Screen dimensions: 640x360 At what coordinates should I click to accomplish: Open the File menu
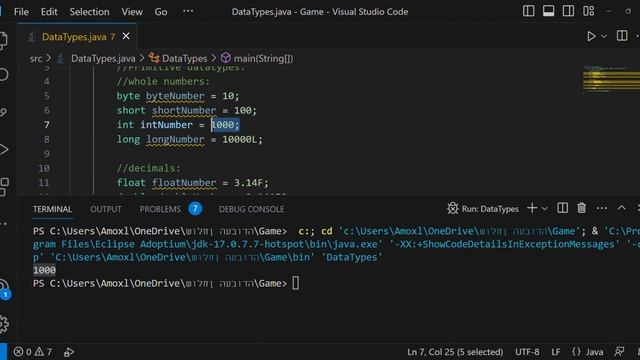[x=21, y=12]
